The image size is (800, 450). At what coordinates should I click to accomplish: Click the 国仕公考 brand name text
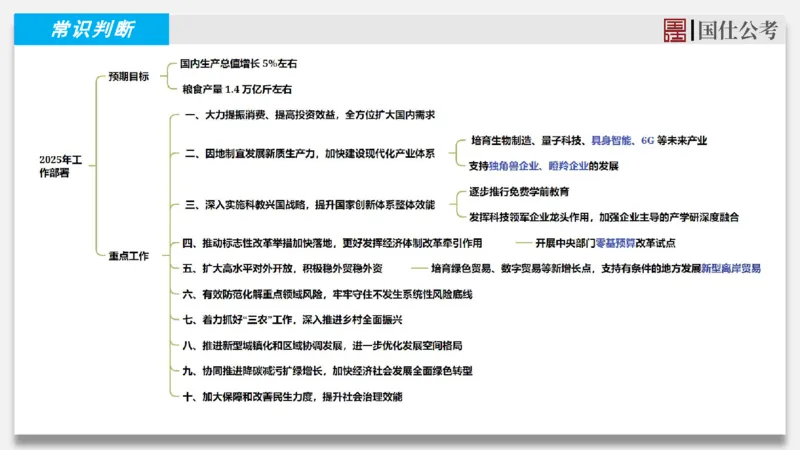pos(737,30)
